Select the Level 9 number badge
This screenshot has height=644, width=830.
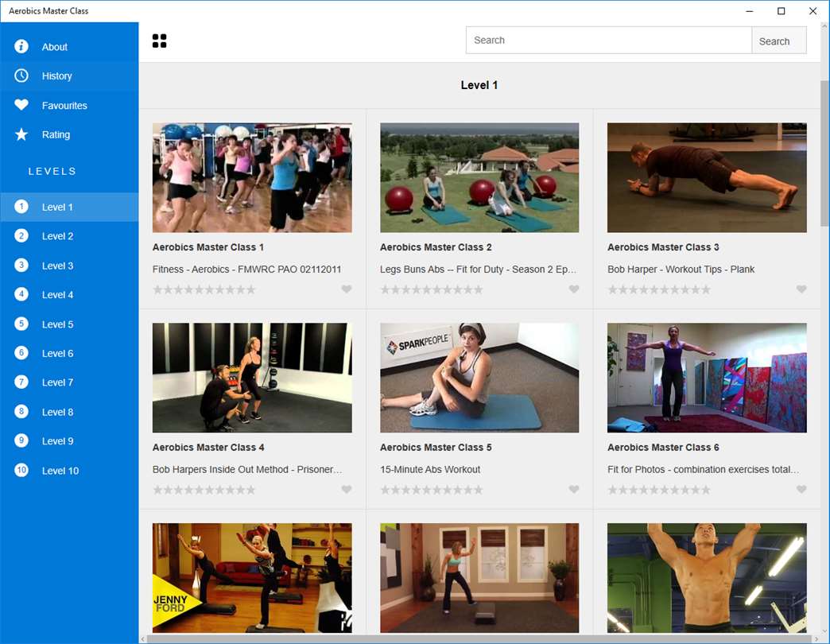point(21,440)
